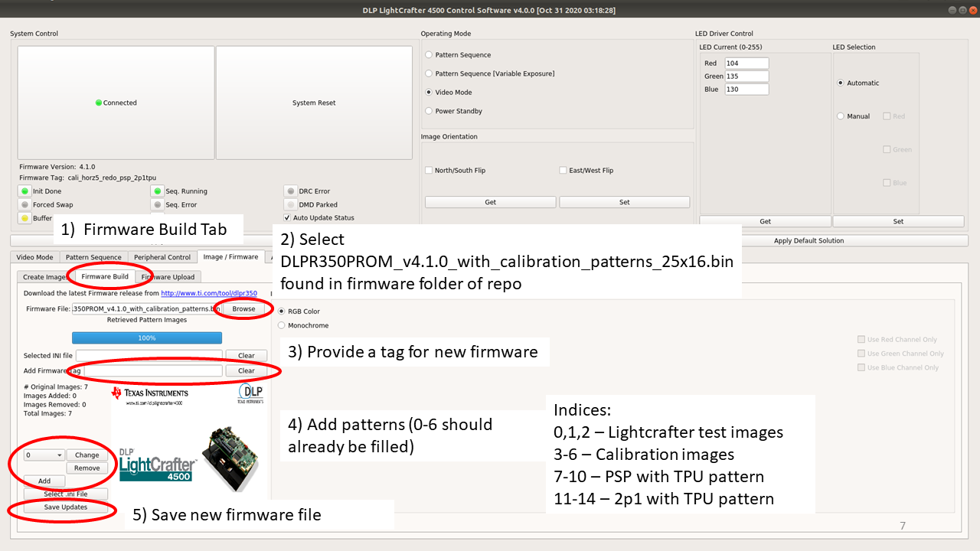Click the Init Done green status light
The width and height of the screenshot is (980, 551).
point(25,191)
